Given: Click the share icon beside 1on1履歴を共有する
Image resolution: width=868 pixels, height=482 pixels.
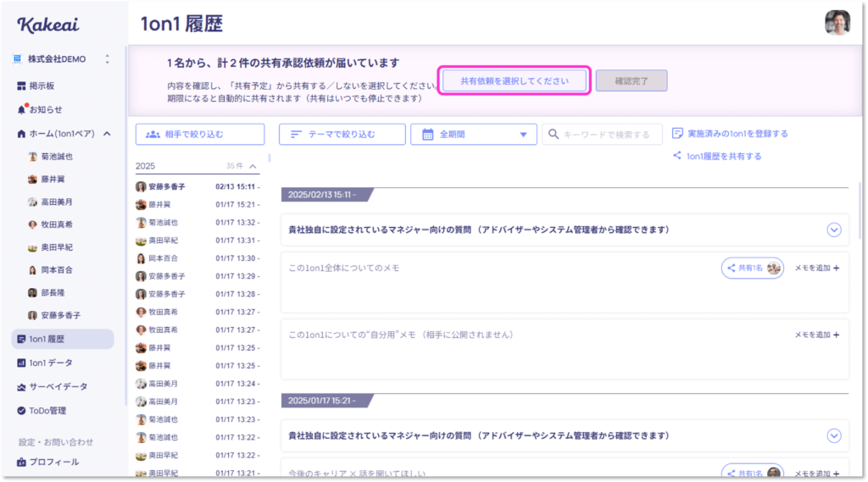Looking at the screenshot, I should point(677,156).
